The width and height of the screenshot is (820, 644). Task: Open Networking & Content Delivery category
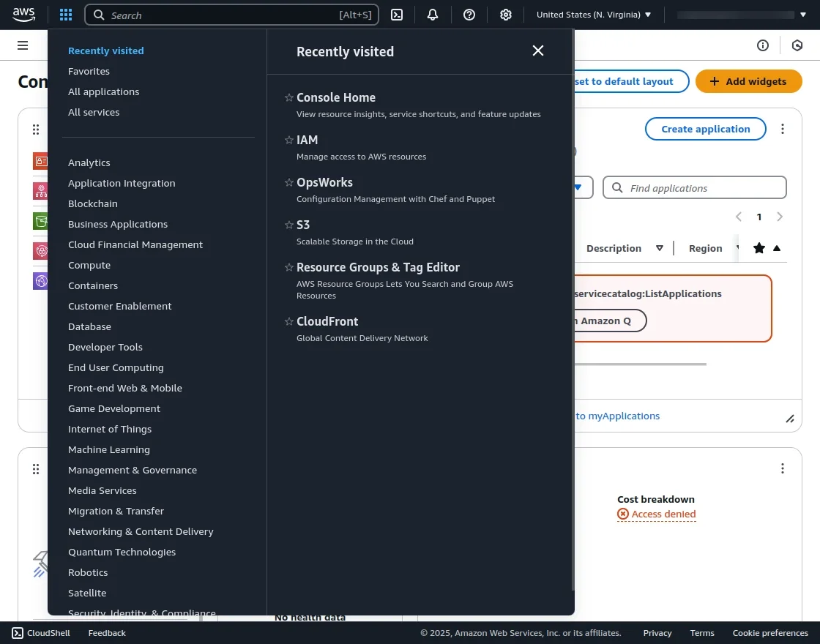141,531
